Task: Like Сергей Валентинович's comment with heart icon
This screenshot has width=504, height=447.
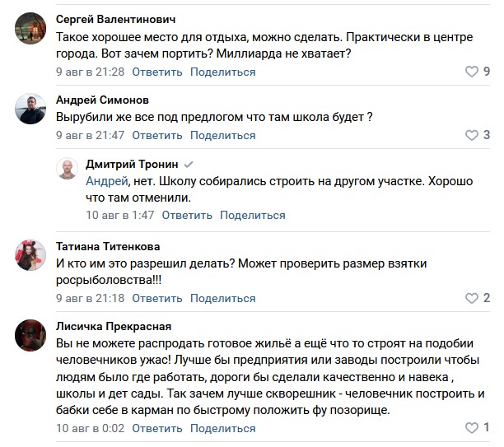Action: point(472,72)
